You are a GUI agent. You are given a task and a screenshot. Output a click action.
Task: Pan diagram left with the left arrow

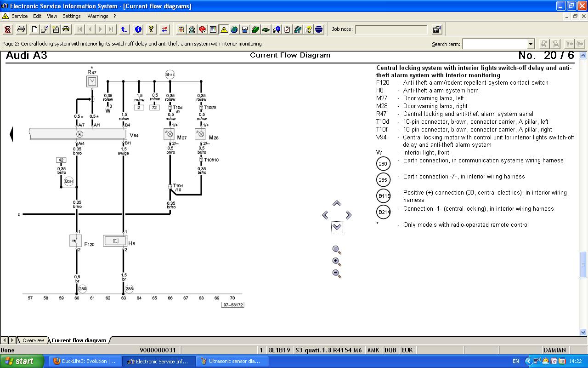click(325, 215)
